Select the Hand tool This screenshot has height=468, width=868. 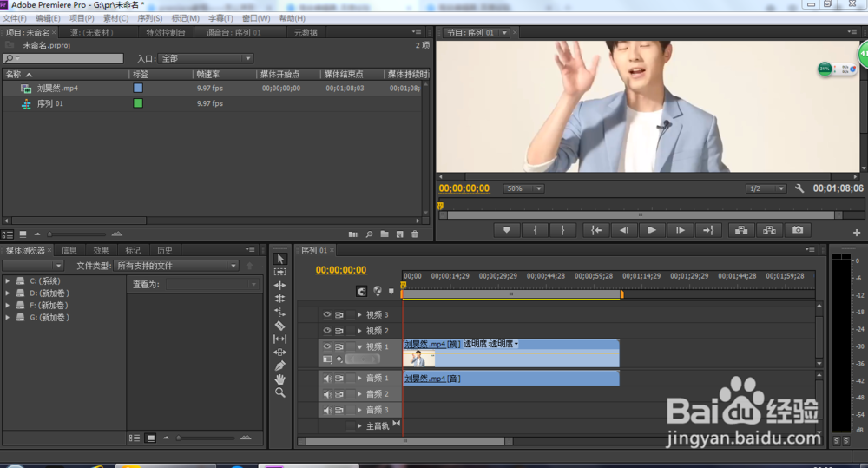280,379
